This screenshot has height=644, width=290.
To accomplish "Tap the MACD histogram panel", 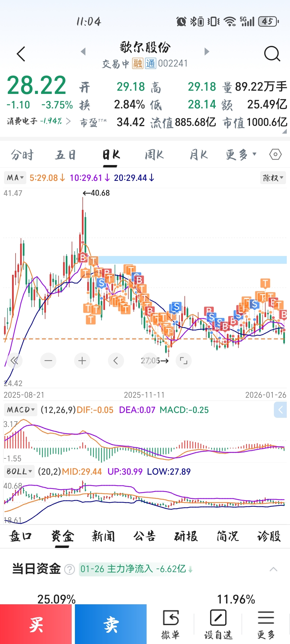I will 145,440.
